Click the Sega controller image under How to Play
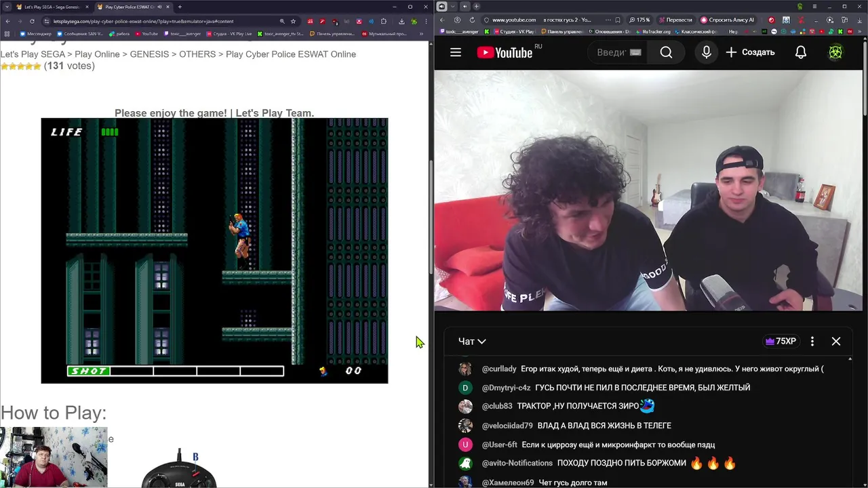The height and width of the screenshot is (488, 868). coord(179,469)
